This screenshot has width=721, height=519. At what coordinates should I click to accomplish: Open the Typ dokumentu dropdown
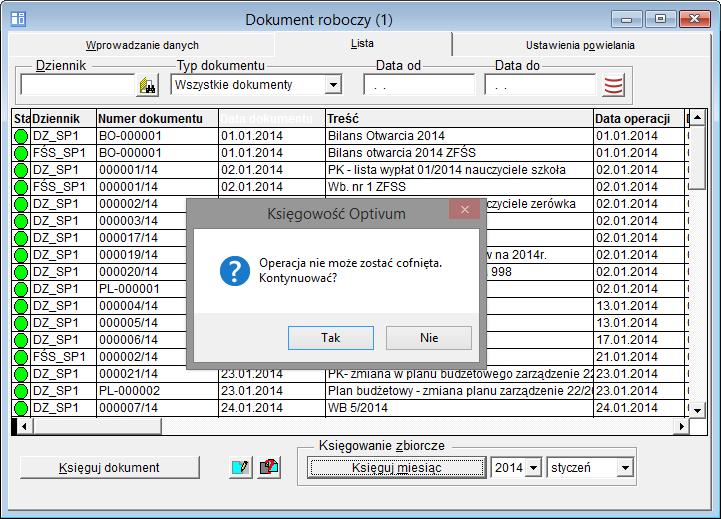333,85
